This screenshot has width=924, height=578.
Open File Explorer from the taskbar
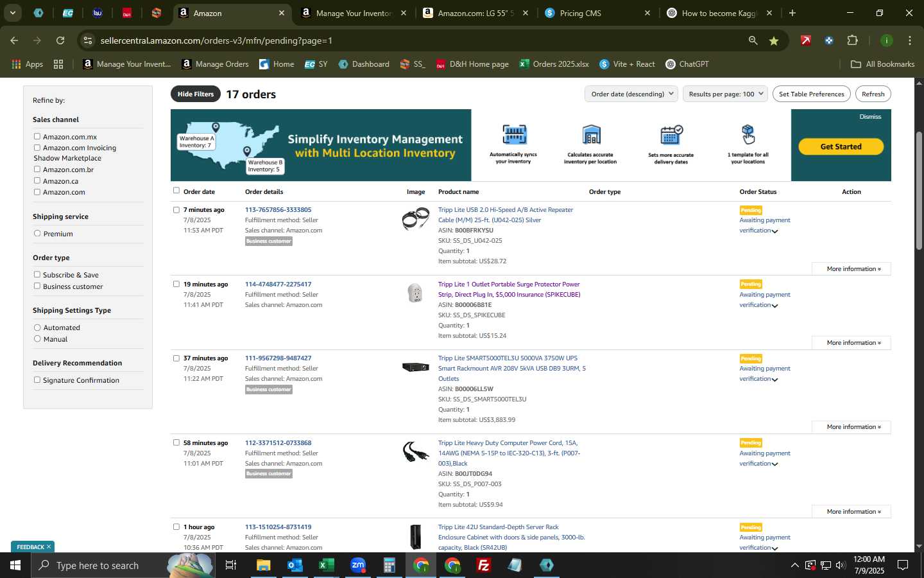(x=263, y=565)
